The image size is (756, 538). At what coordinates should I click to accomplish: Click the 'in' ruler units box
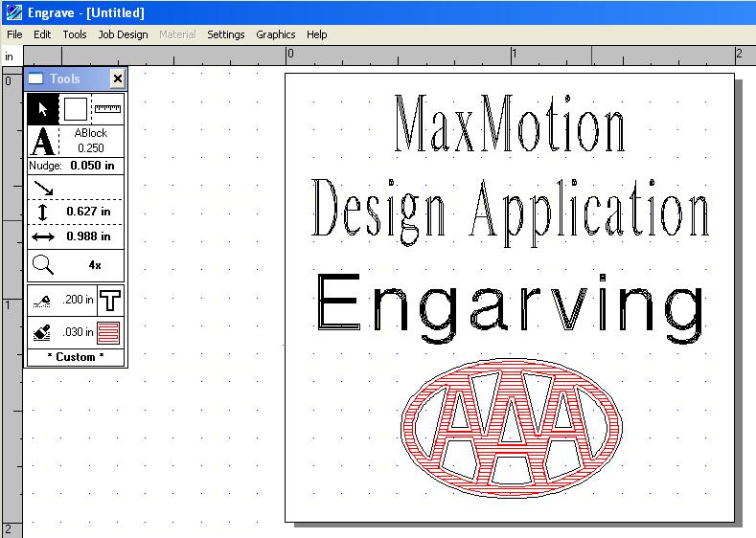coord(10,56)
